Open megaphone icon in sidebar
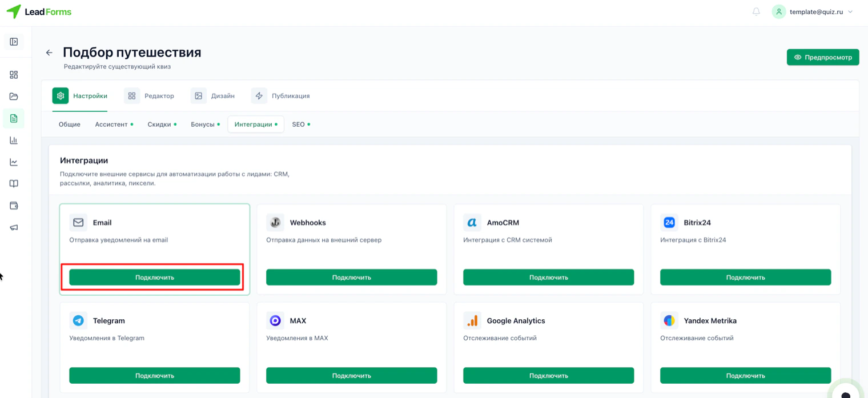Image resolution: width=868 pixels, height=398 pixels. point(14,227)
